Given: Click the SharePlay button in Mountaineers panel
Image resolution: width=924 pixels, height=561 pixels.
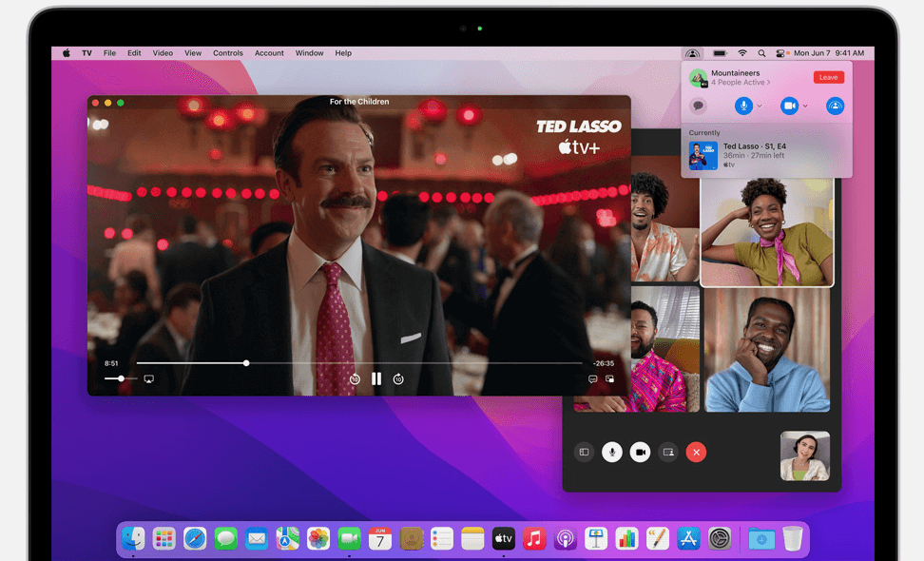Looking at the screenshot, I should [835, 106].
